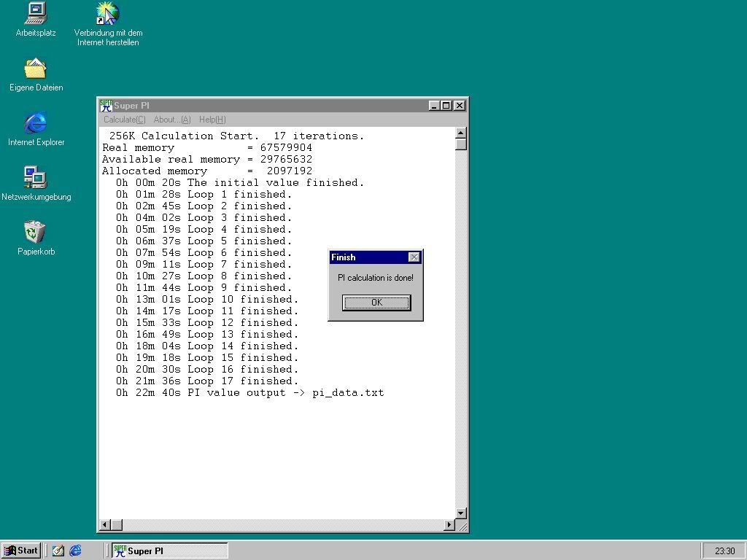The height and width of the screenshot is (560, 747).
Task: Click the 'Loop 10 finished' line
Action: pos(206,299)
